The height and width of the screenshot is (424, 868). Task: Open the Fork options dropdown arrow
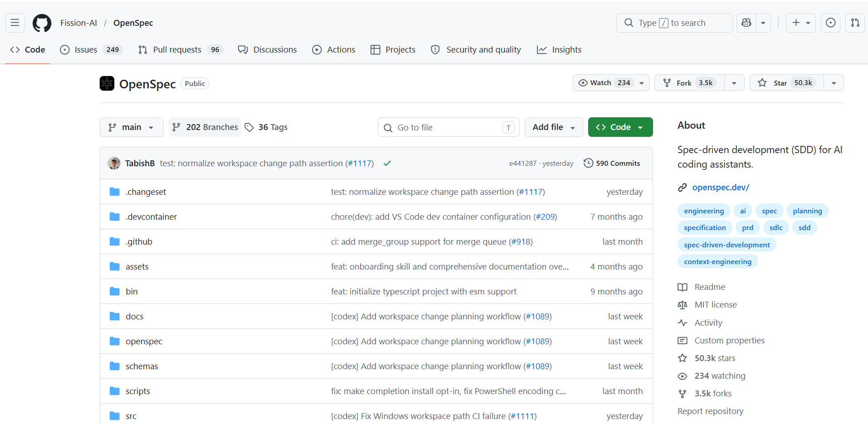click(734, 83)
